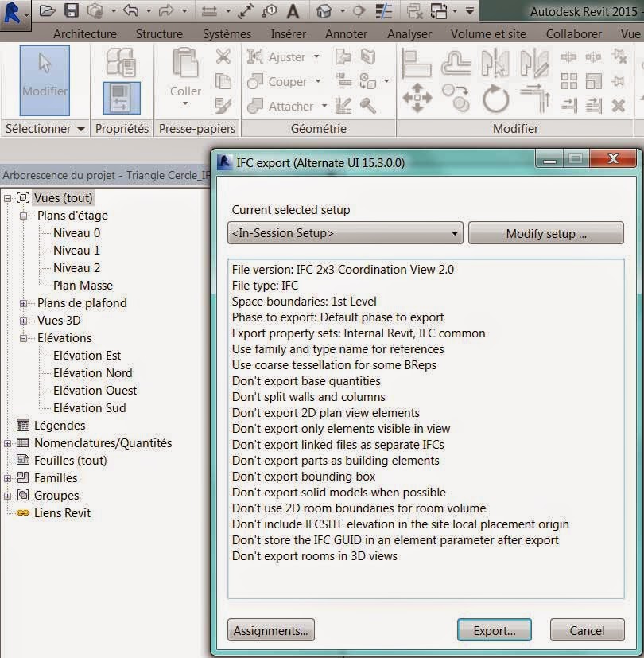Viewport: 644px width, 658px height.
Task: Click the Cut scissors icon
Action: 223,56
